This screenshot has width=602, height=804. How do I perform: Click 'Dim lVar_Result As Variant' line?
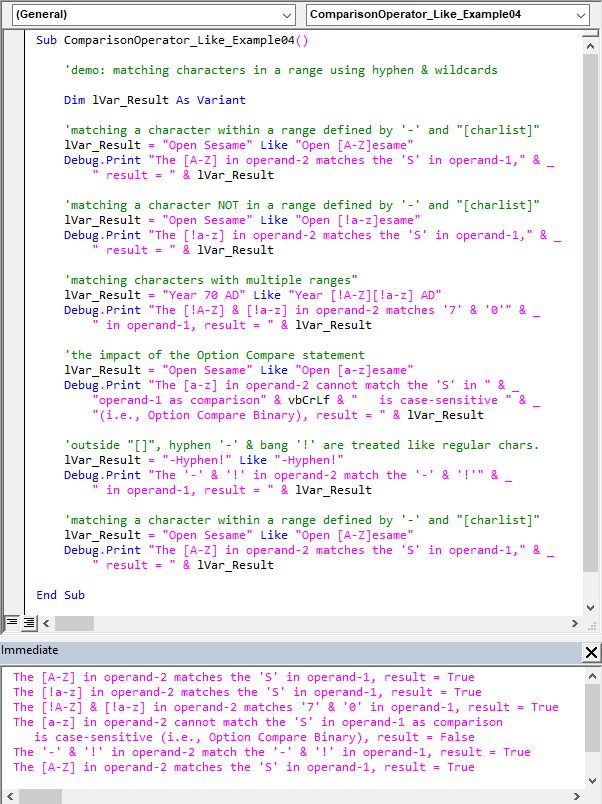pyautogui.click(x=155, y=100)
